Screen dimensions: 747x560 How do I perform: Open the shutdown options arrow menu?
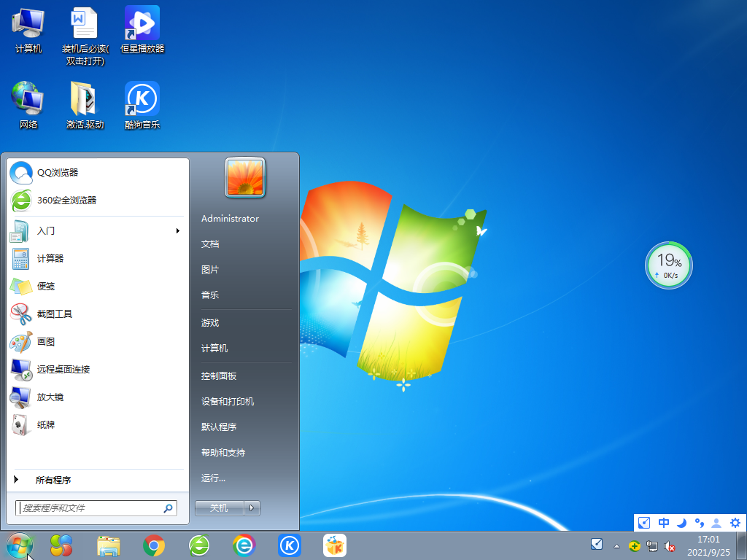pos(250,507)
